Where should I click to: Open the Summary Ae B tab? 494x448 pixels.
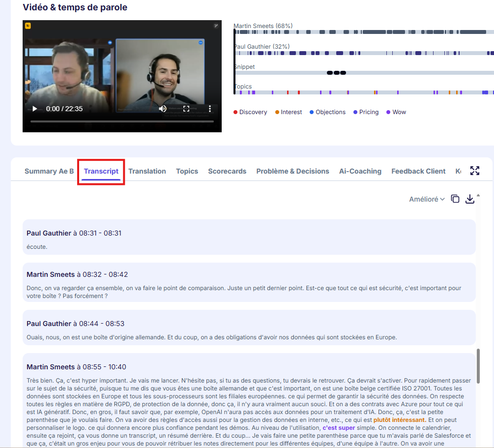[49, 171]
